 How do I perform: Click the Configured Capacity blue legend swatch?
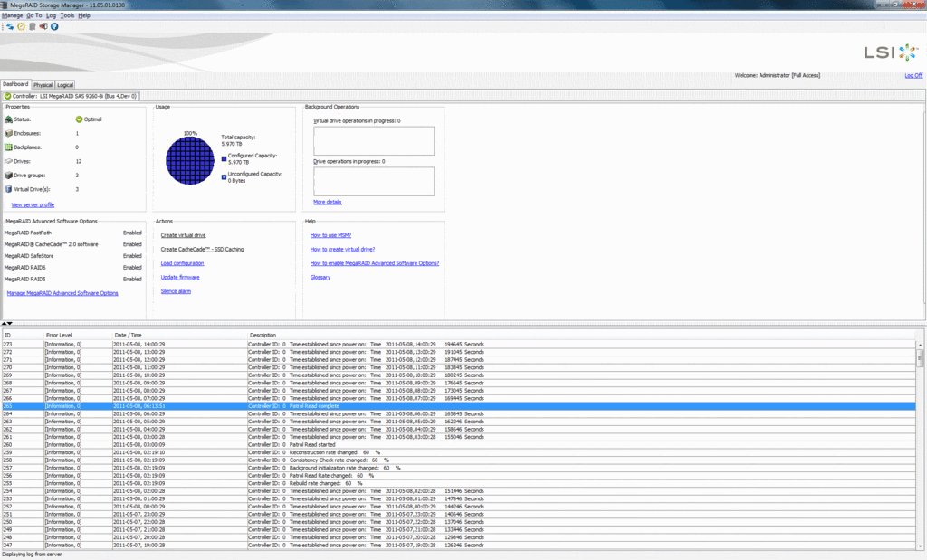click(225, 158)
